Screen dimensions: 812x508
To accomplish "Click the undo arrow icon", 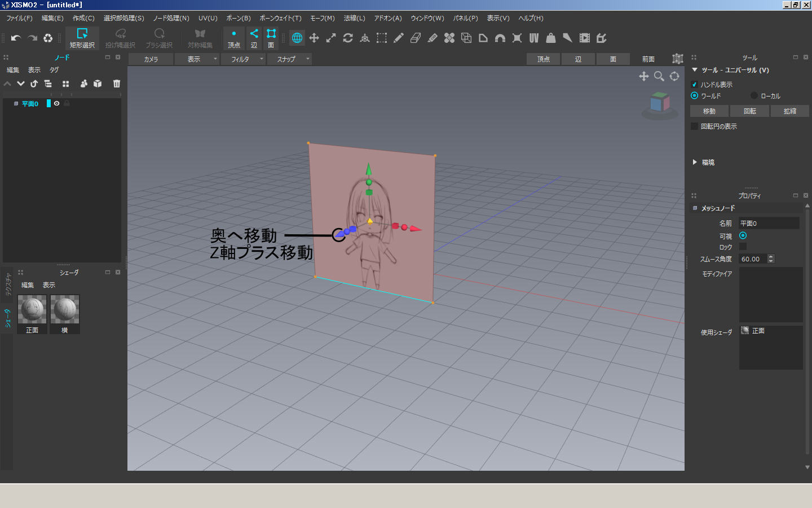I will pyautogui.click(x=16, y=38).
